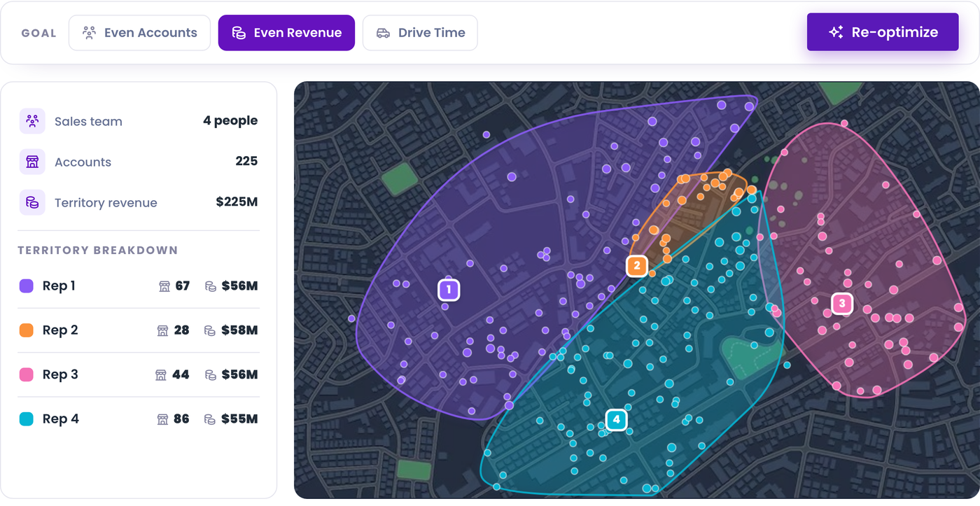
Task: Click the coins icon in Rep 2 row
Action: pos(210,330)
